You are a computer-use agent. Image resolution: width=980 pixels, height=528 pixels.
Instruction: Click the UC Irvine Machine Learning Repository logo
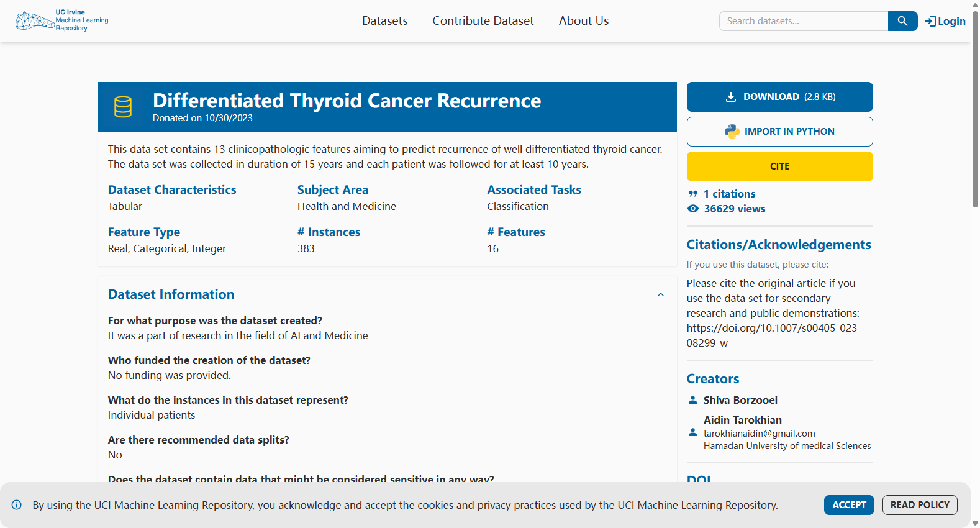62,20
